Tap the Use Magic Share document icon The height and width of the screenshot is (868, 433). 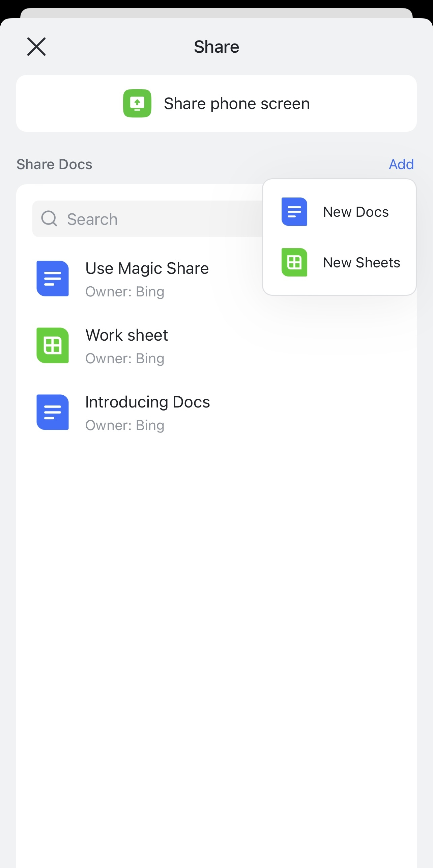(53, 279)
